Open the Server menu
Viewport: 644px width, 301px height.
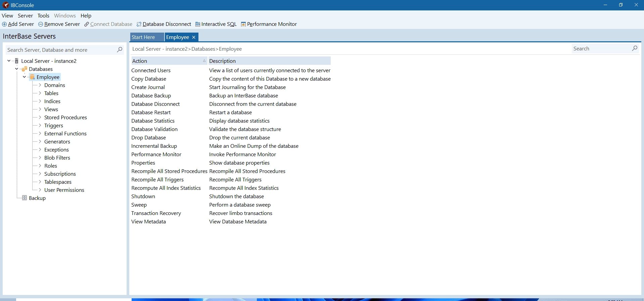25,15
